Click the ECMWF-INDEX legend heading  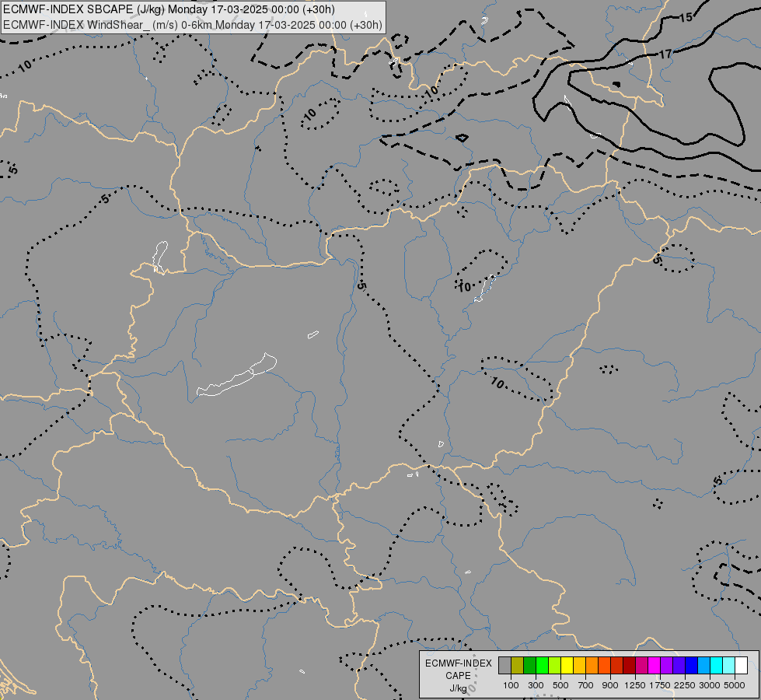459,663
